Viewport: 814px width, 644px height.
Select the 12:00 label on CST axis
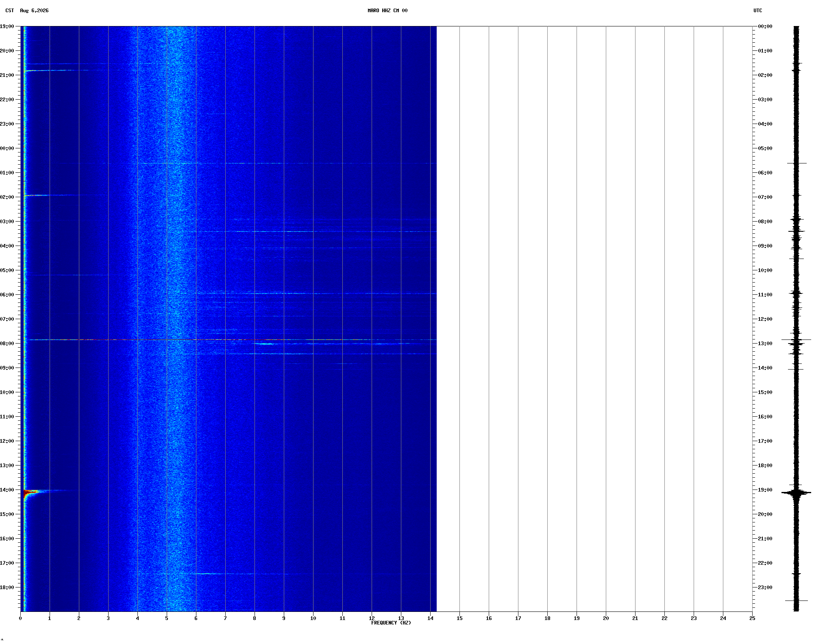point(7,441)
